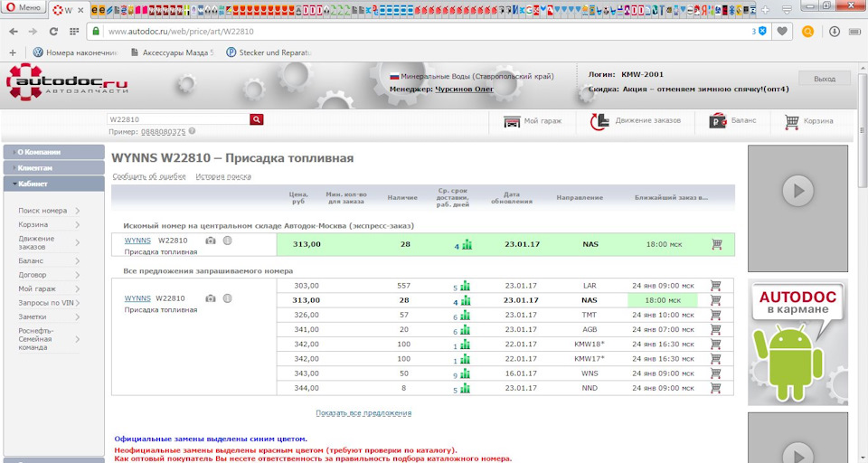Open the Аксессуары Мазда 5 bookmark

tap(172, 52)
